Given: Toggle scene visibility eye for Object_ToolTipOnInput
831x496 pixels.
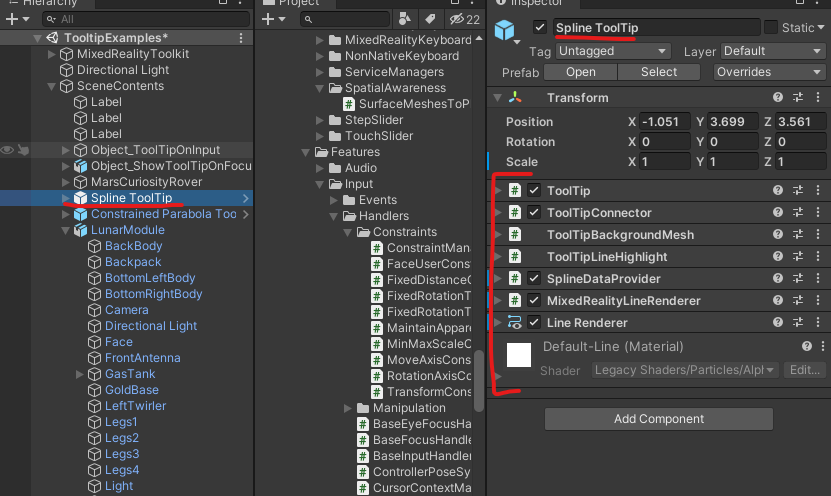Looking at the screenshot, I should tap(7, 150).
